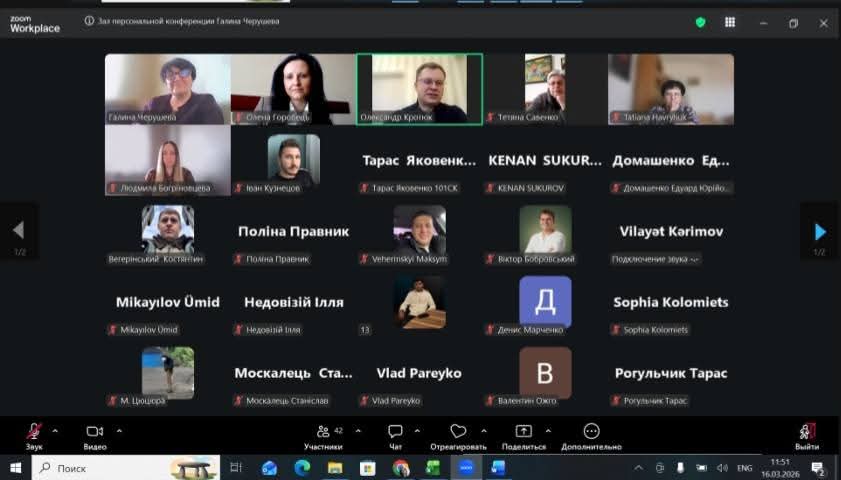Go to previous gallery page with left arrow

pyautogui.click(x=18, y=231)
